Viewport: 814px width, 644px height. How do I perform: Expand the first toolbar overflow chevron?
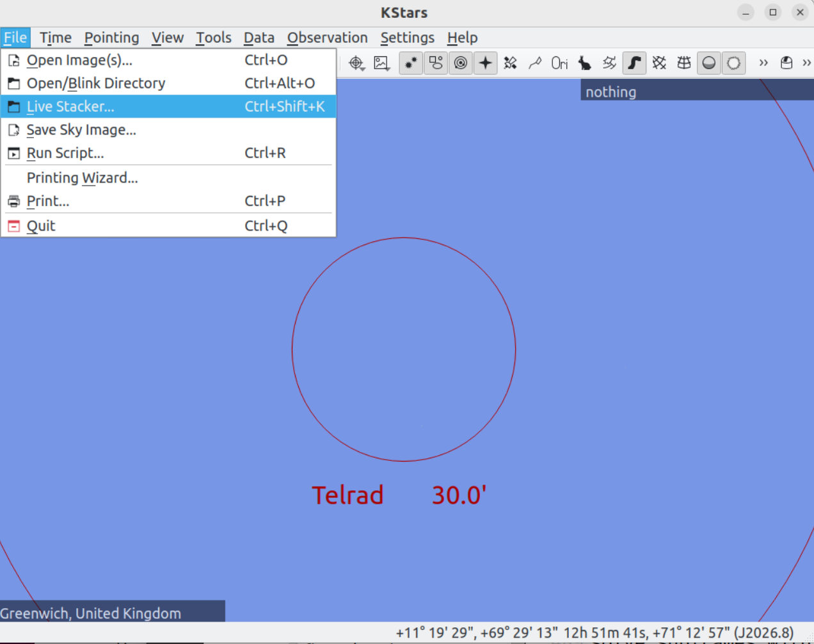[x=763, y=63]
